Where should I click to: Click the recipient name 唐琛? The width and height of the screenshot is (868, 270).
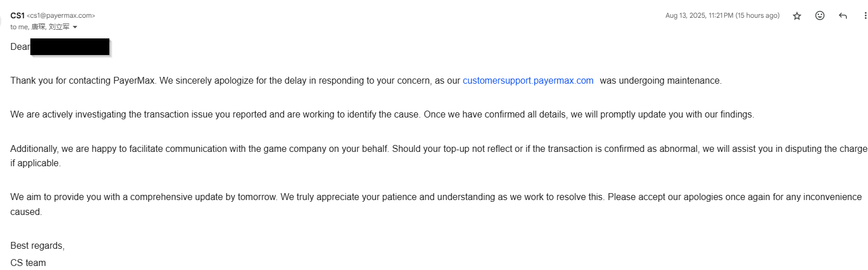(x=38, y=27)
